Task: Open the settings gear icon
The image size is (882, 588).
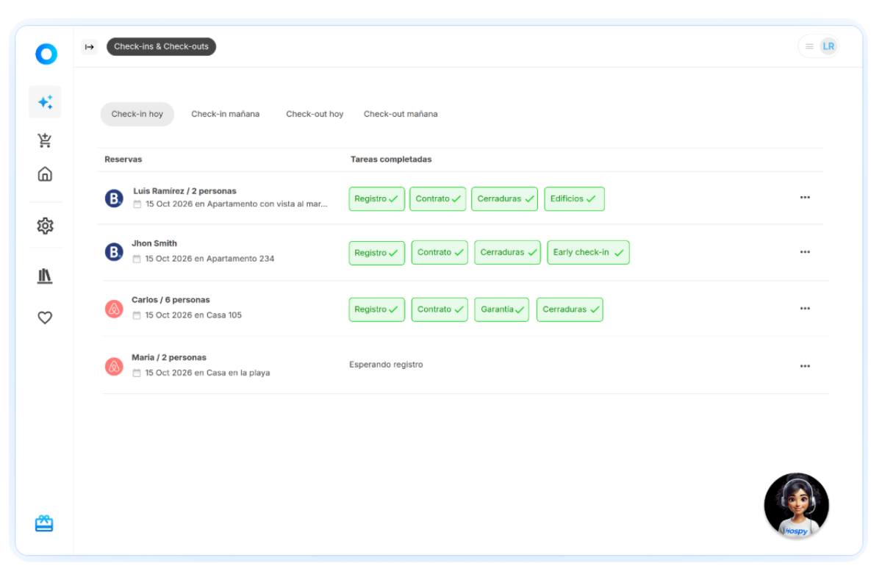Action: 45,226
